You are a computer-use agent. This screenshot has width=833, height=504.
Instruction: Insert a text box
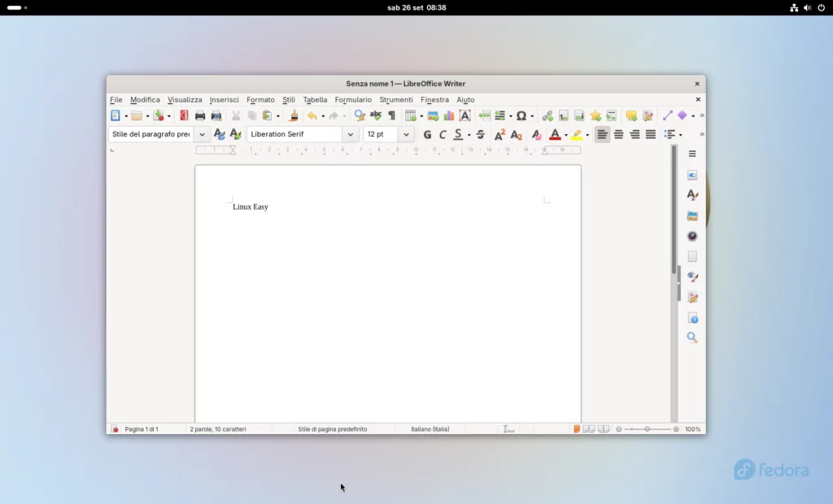(x=464, y=115)
